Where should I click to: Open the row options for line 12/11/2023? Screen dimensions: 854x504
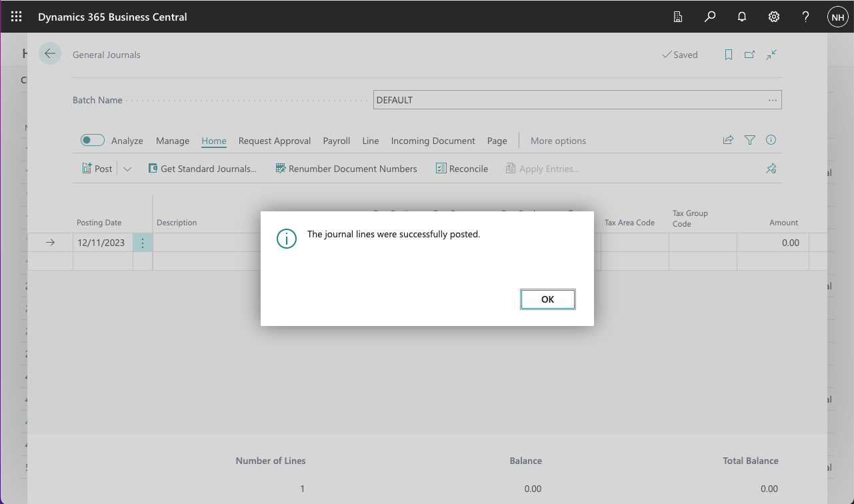point(143,243)
